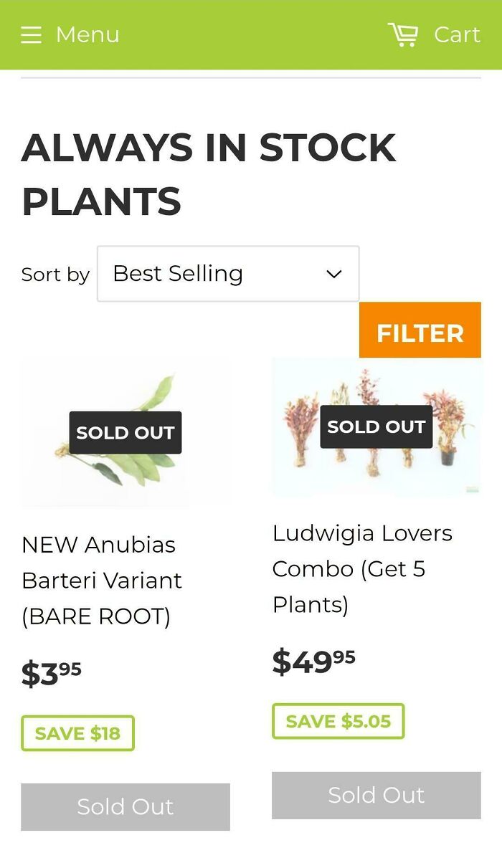Click the SAVE $5.05 badge

[338, 721]
